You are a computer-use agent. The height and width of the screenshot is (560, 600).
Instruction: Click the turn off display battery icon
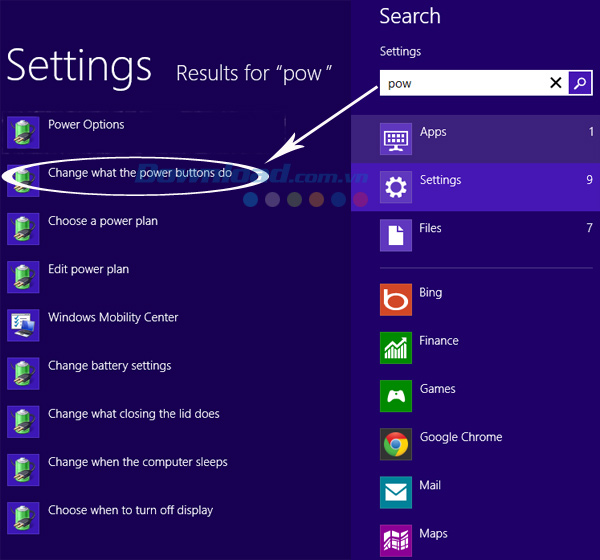click(23, 518)
